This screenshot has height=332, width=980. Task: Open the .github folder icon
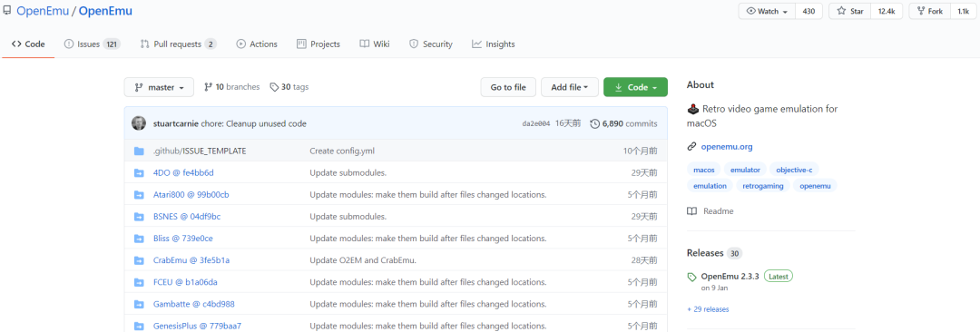(x=139, y=151)
